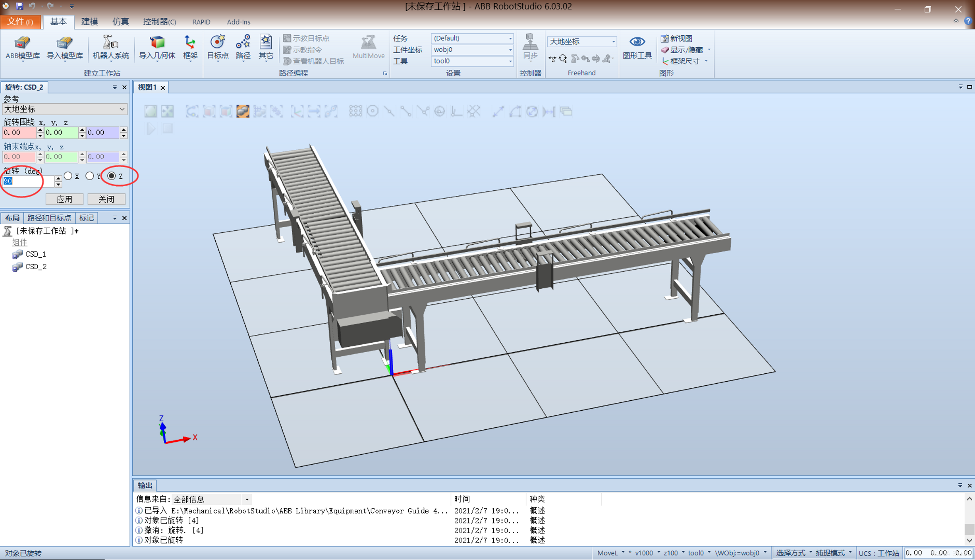975x560 pixels.
Task: Select the X rotation axis radio button
Action: tap(68, 176)
